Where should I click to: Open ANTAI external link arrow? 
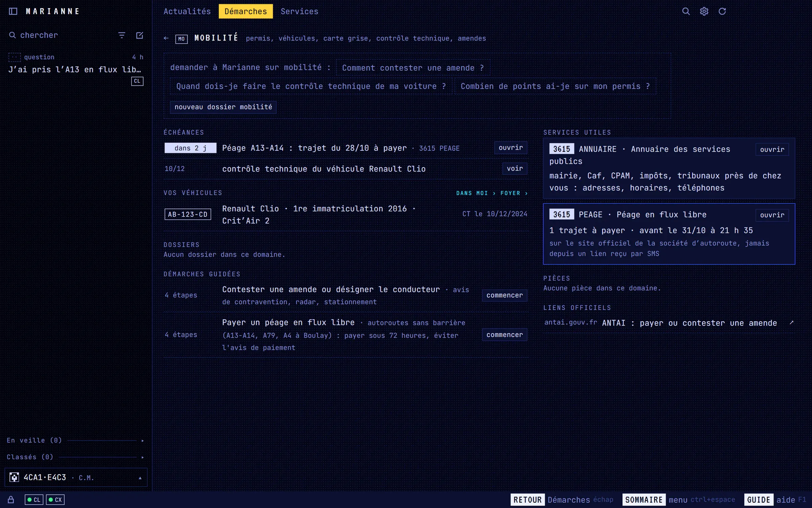(x=791, y=323)
